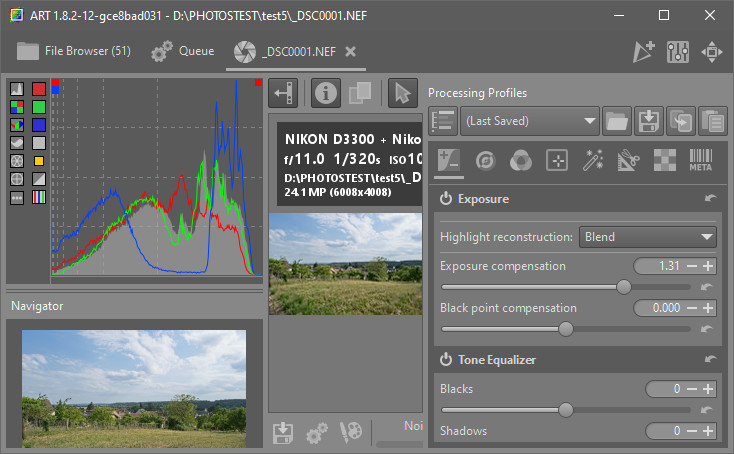Open the (Last Saved) profile dropdown

point(529,121)
